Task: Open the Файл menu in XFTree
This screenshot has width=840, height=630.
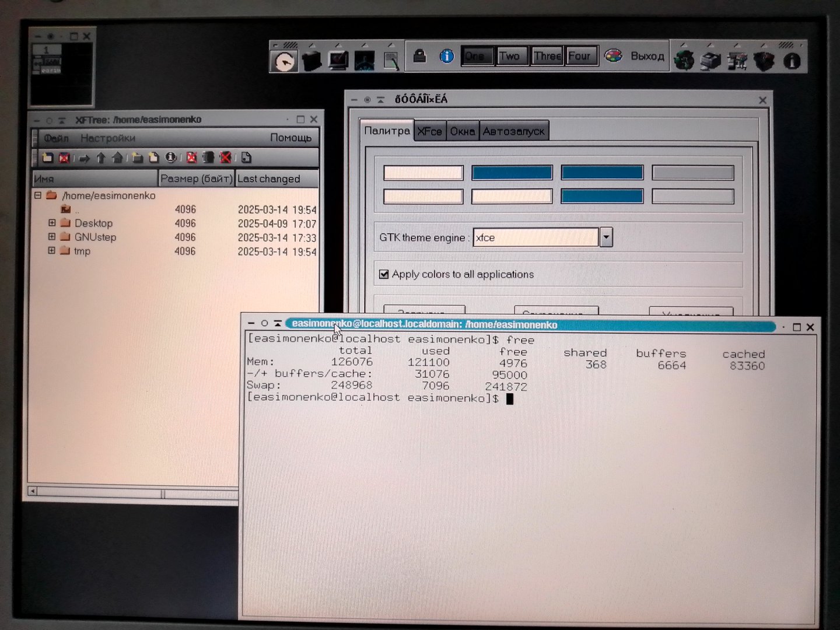Action: (x=56, y=138)
